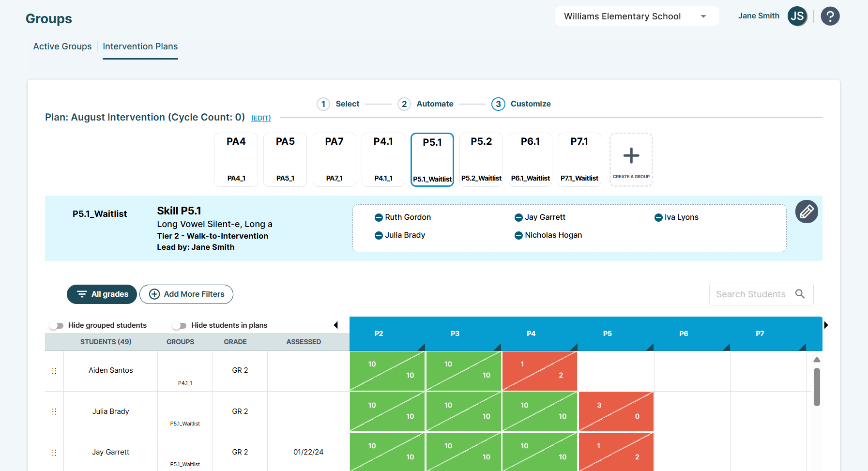868x471 pixels.
Task: Switch to Intervention Plans tab
Action: [x=140, y=46]
